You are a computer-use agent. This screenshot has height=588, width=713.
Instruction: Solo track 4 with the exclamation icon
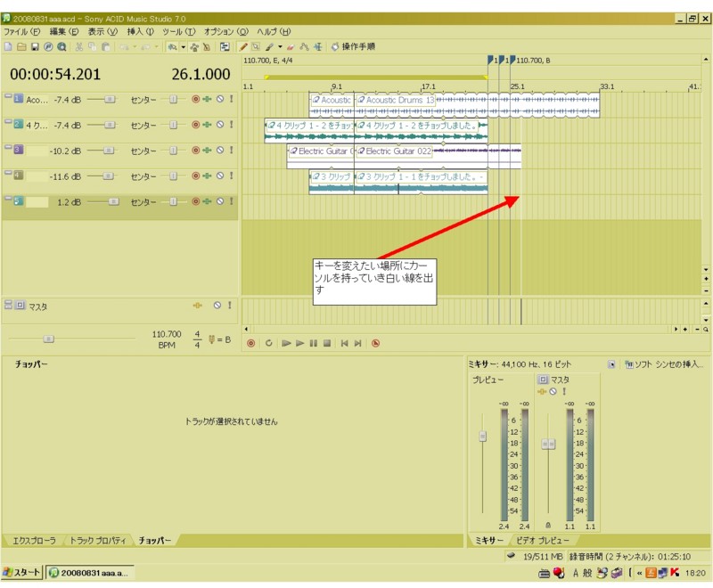(x=232, y=176)
